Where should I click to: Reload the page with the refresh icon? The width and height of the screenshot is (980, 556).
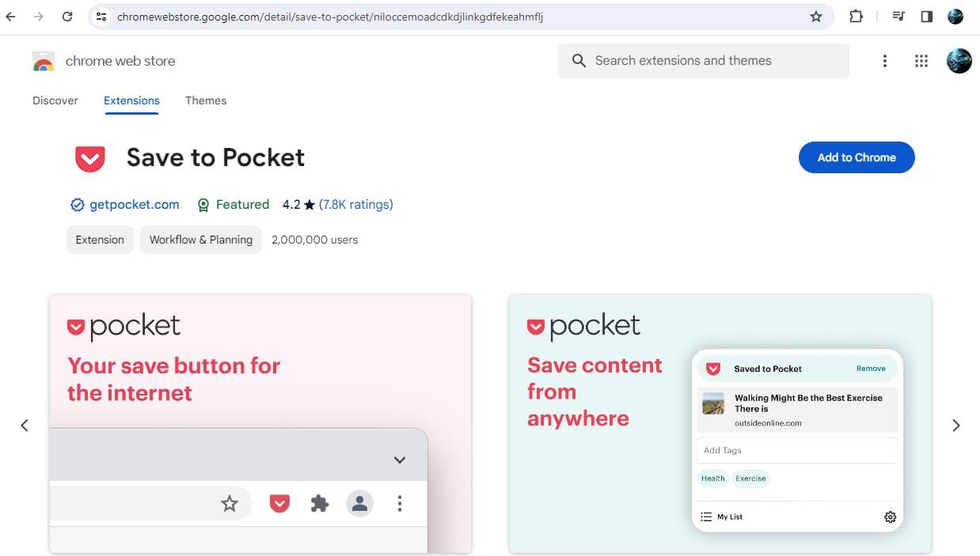coord(67,17)
